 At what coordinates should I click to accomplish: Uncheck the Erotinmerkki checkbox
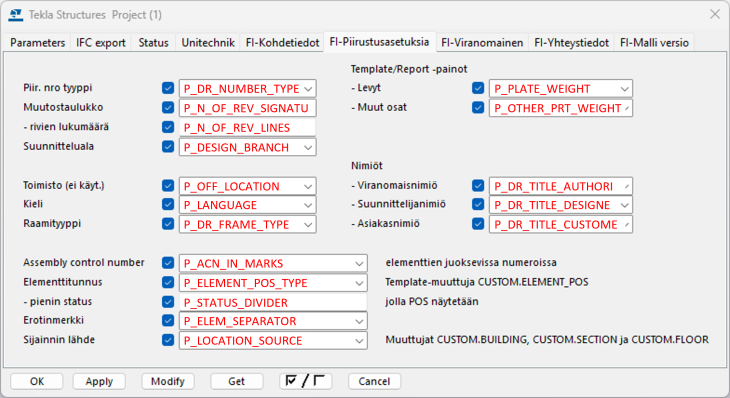coord(168,321)
